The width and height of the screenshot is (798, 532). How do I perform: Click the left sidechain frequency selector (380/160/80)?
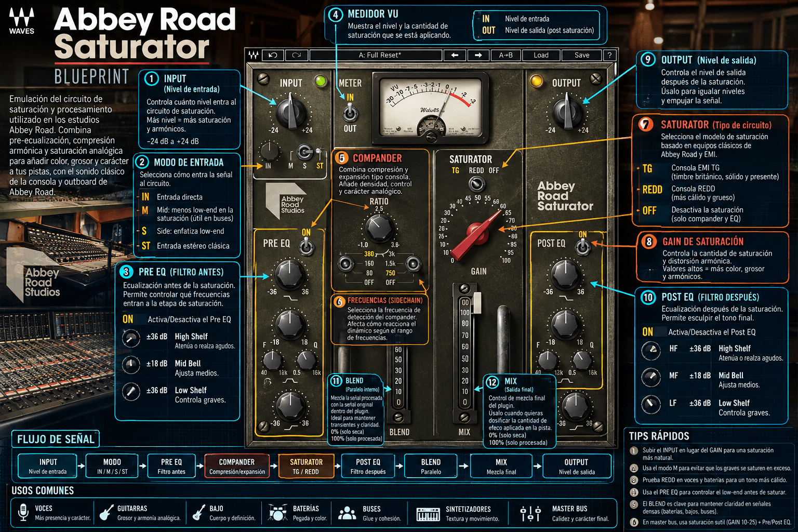[346, 264]
